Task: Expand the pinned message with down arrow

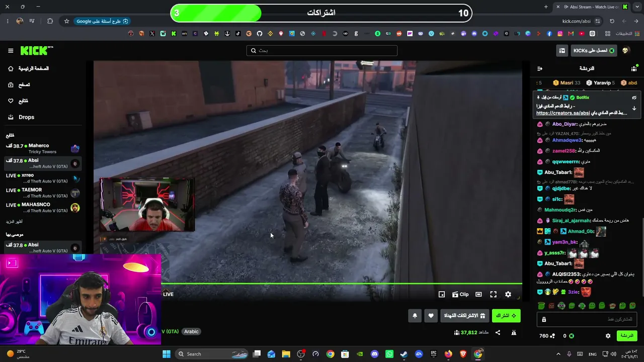Action: click(x=634, y=108)
